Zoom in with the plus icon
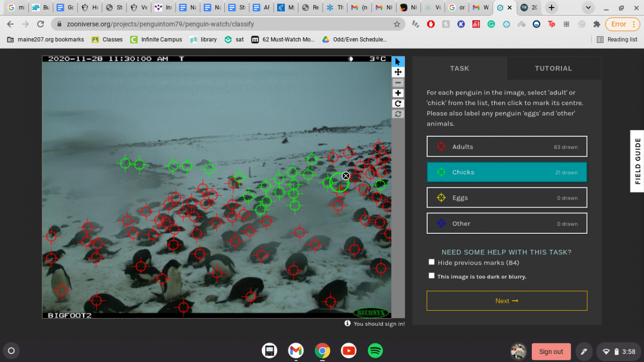 click(398, 93)
